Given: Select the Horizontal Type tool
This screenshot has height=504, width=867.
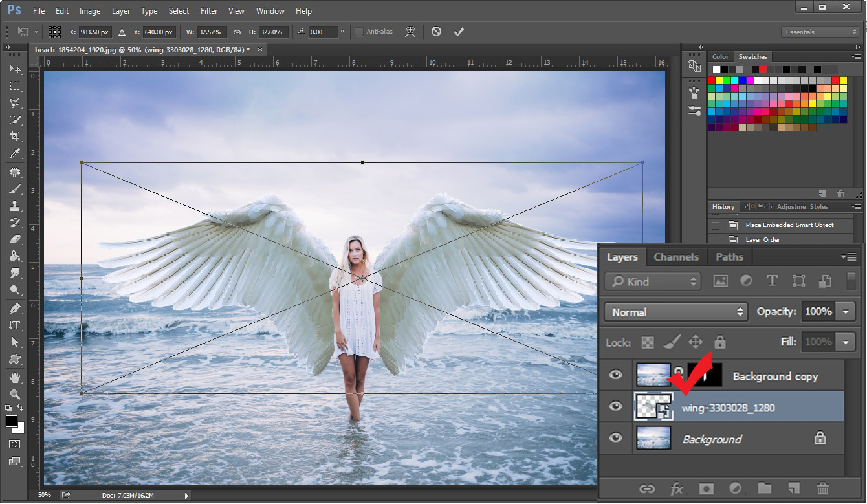Looking at the screenshot, I should (14, 325).
